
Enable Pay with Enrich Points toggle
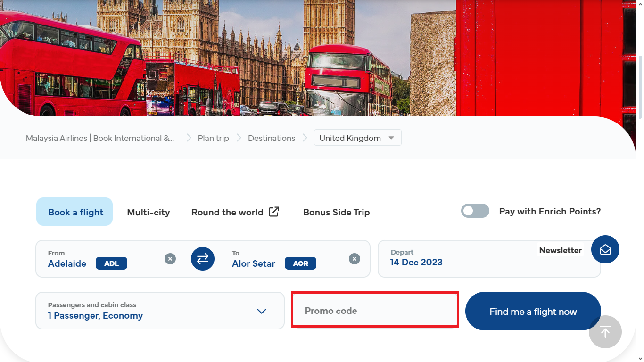pos(475,211)
